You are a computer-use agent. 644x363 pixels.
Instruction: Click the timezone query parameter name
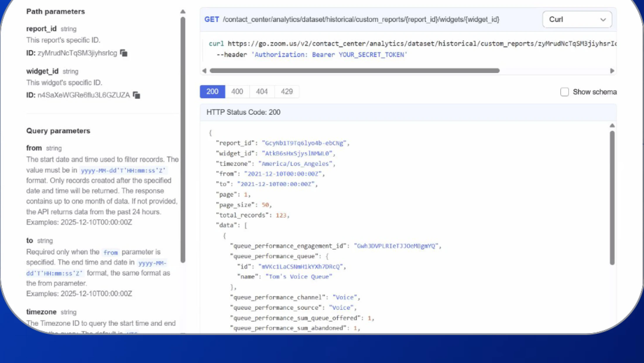pos(41,312)
